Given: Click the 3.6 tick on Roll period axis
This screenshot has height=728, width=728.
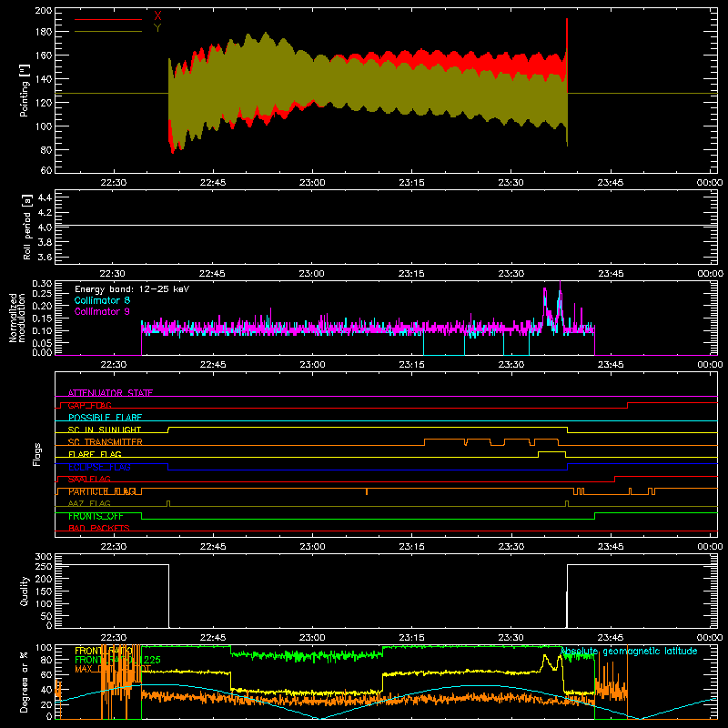Looking at the screenshot, I should (x=44, y=258).
